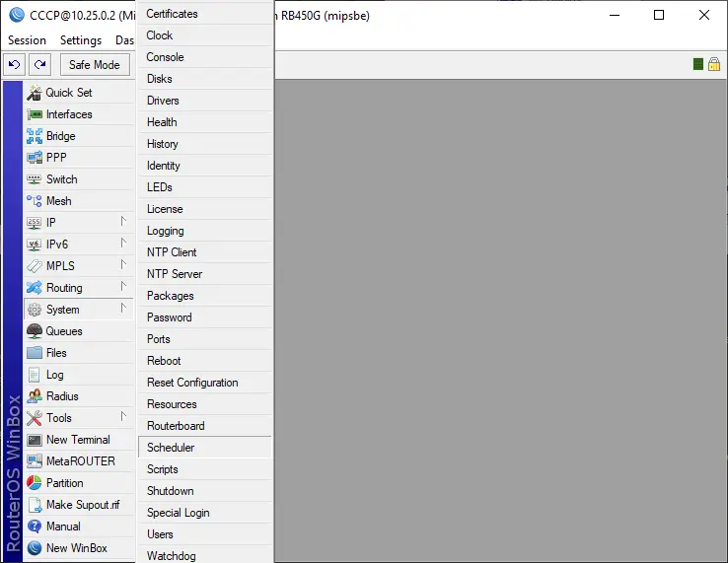728x563 pixels.
Task: Click the Undo arrow icon
Action: pyautogui.click(x=14, y=64)
